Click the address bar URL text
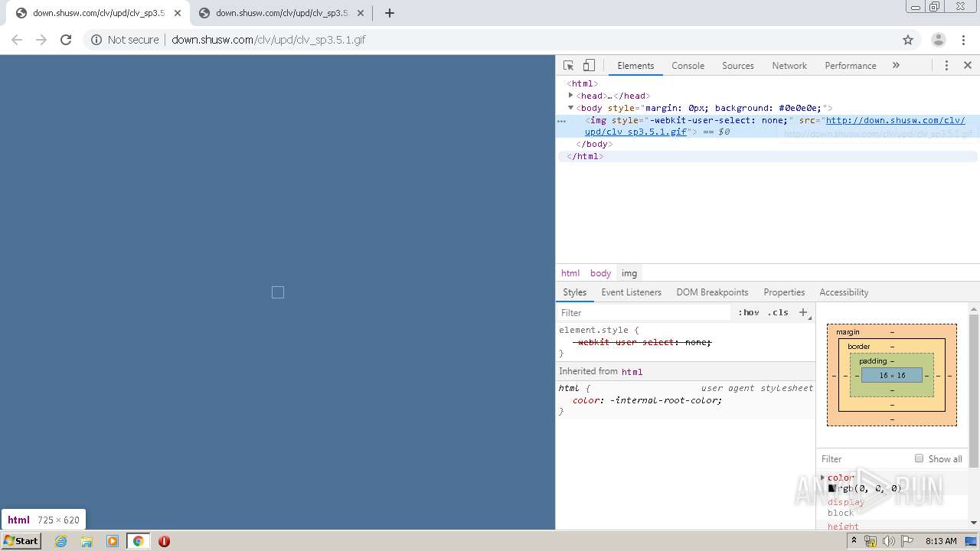The image size is (980, 551). point(269,40)
